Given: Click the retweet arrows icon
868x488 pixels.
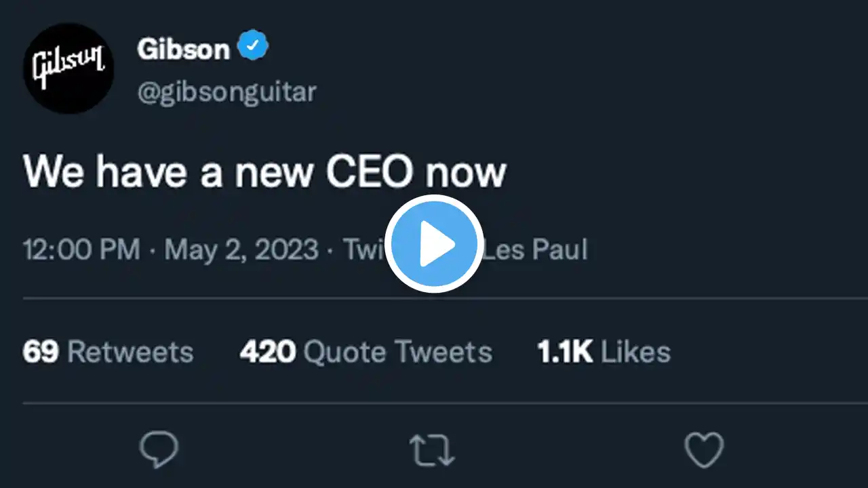Looking at the screenshot, I should pyautogui.click(x=433, y=451).
